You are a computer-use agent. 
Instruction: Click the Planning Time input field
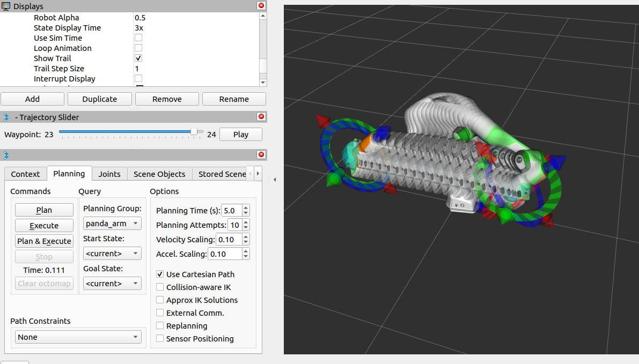click(231, 211)
